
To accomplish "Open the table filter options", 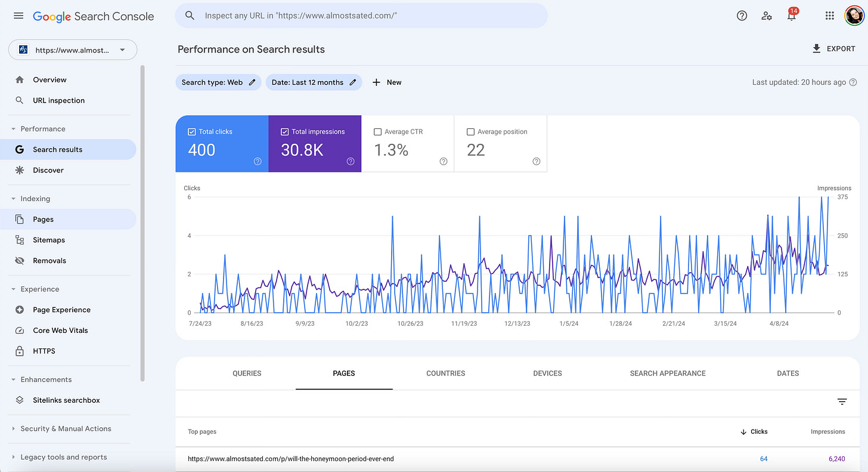I will click(842, 402).
